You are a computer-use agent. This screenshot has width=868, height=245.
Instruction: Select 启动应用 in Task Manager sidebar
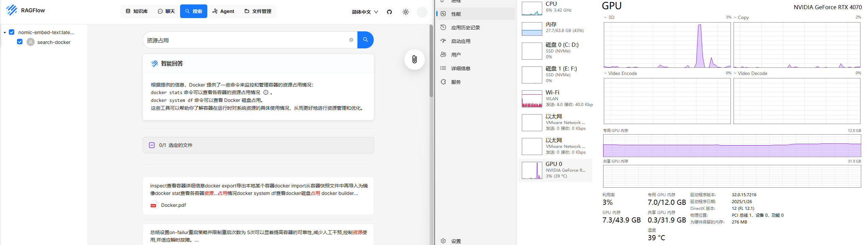[461, 41]
